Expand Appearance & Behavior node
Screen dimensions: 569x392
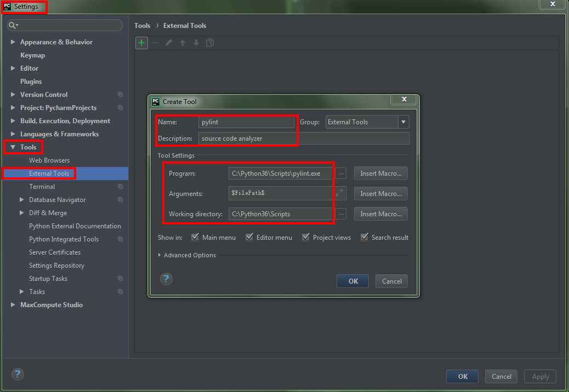point(13,42)
